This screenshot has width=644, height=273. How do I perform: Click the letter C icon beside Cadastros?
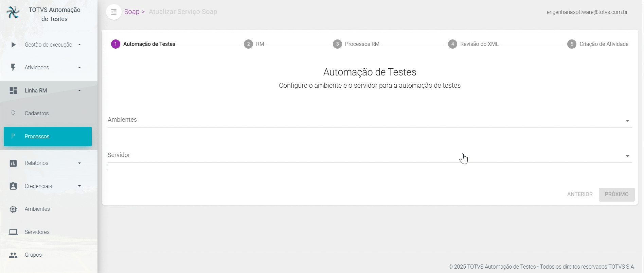coord(13,113)
